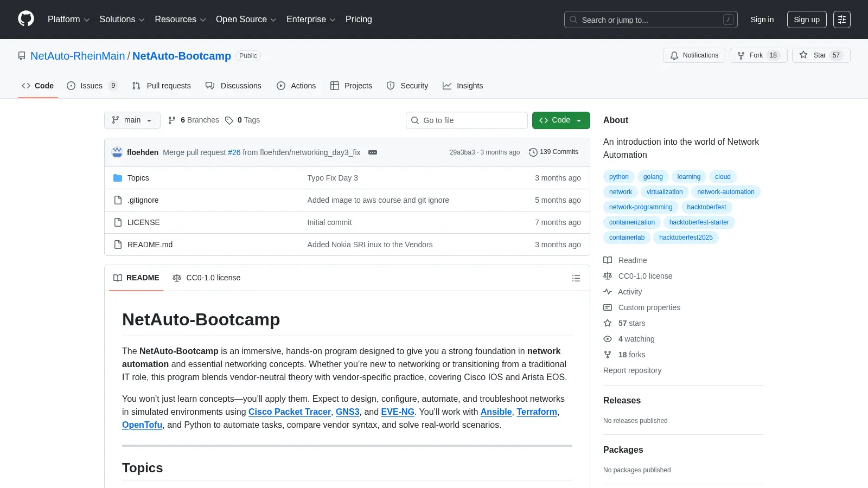The width and height of the screenshot is (868, 488).
Task: Click the network-automation topic tag
Action: tap(725, 192)
